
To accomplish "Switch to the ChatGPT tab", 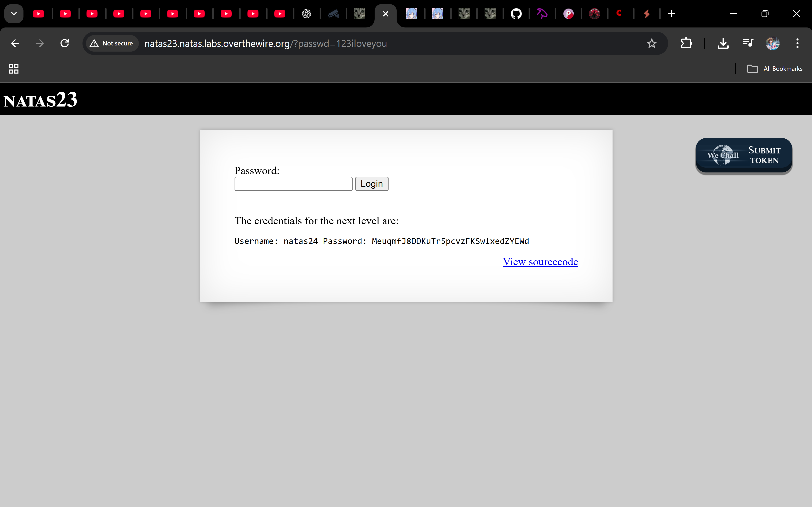I will [x=306, y=14].
